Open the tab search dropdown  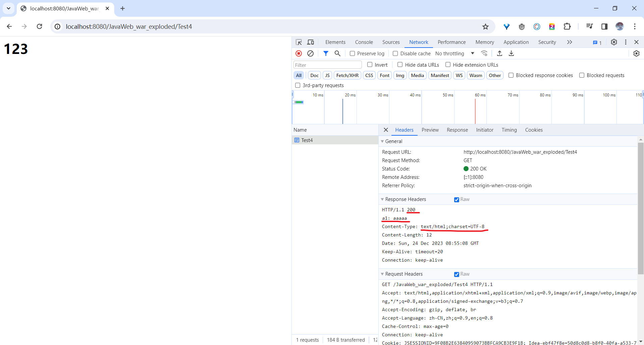(x=8, y=8)
